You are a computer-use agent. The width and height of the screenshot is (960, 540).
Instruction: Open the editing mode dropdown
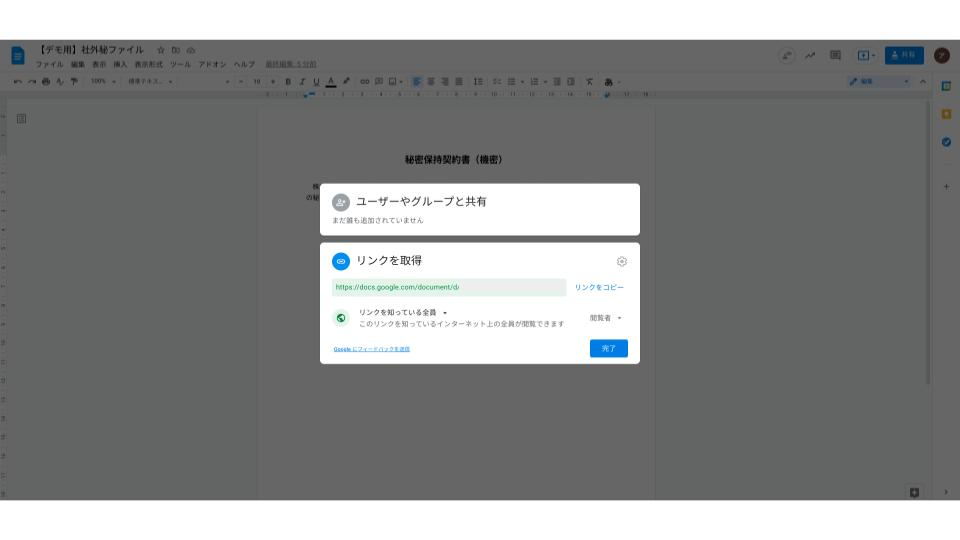pos(879,81)
